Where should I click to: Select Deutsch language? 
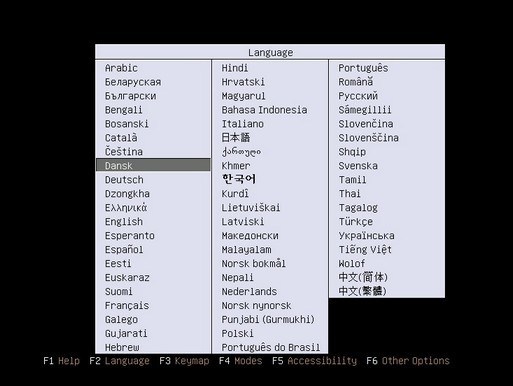click(124, 180)
